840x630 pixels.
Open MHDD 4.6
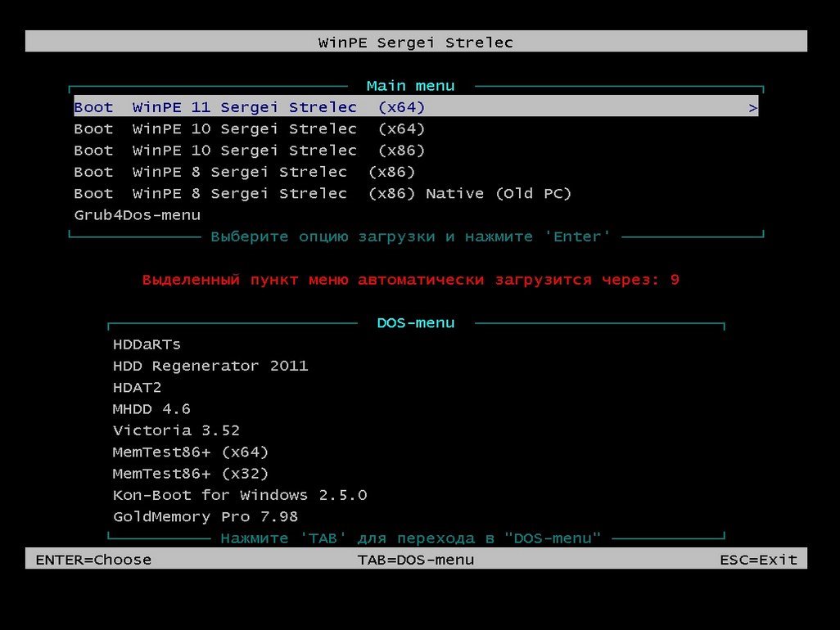tap(151, 409)
